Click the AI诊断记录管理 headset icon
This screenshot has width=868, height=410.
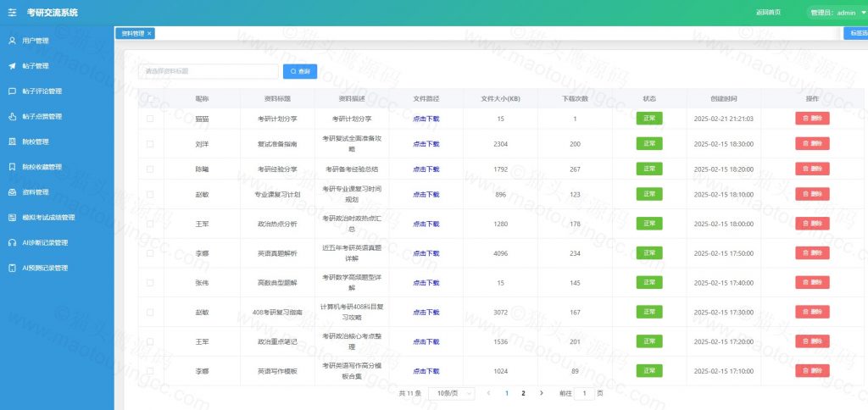[x=12, y=243]
